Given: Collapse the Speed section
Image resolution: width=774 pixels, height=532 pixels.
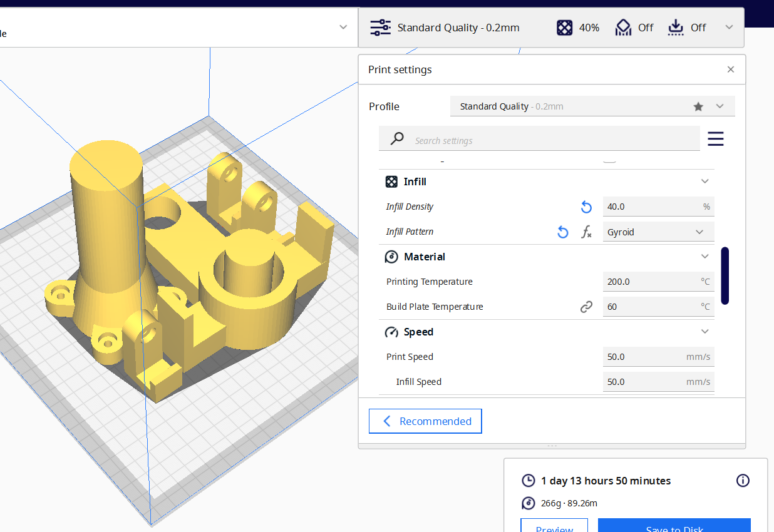Looking at the screenshot, I should [x=705, y=332].
